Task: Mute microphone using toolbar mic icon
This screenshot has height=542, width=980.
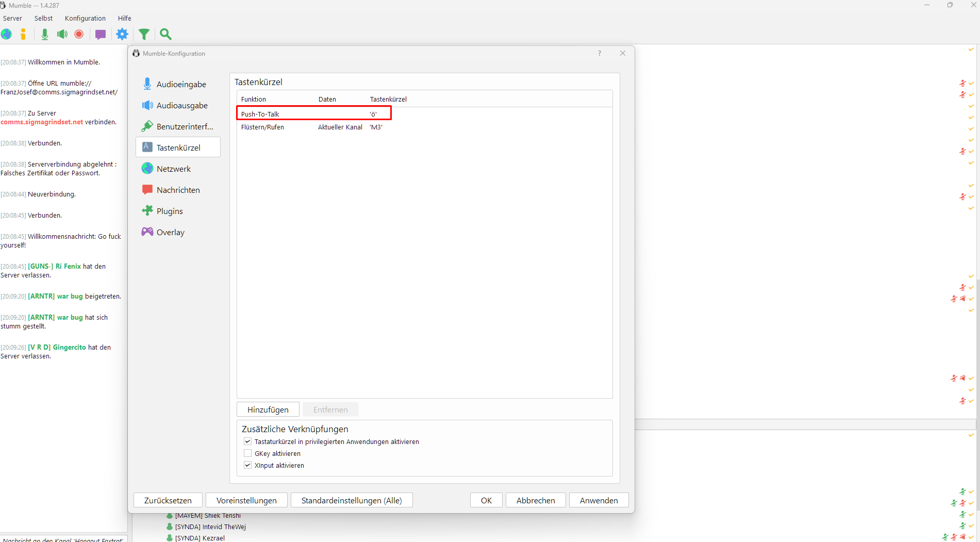Action: (45, 34)
